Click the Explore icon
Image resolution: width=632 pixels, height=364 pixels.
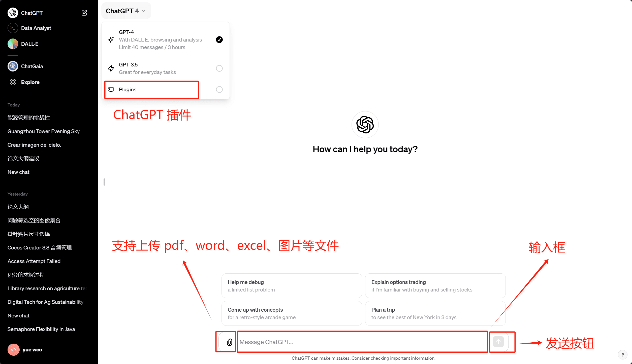(12, 82)
